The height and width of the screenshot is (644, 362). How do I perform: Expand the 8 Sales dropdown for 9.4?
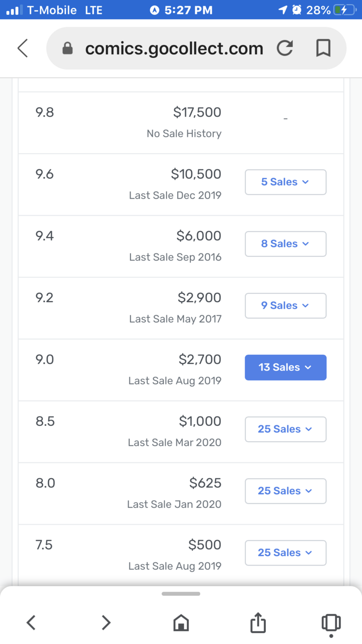[285, 244]
